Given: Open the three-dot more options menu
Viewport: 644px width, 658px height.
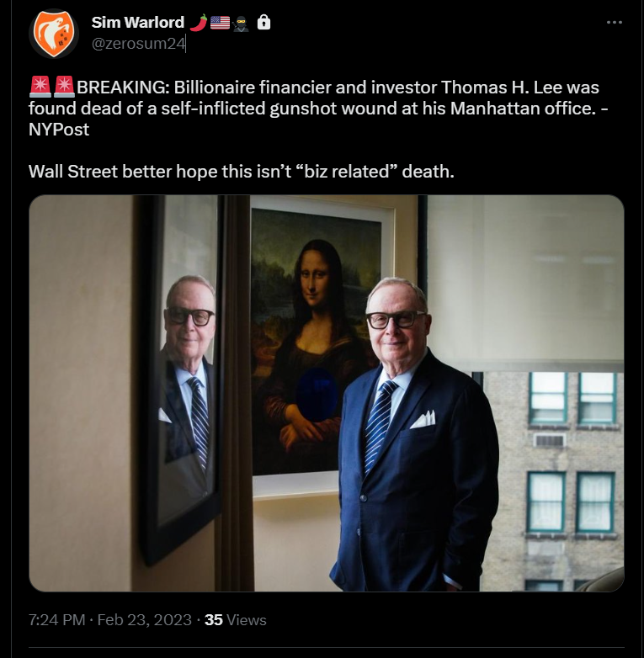Looking at the screenshot, I should pos(615,22).
